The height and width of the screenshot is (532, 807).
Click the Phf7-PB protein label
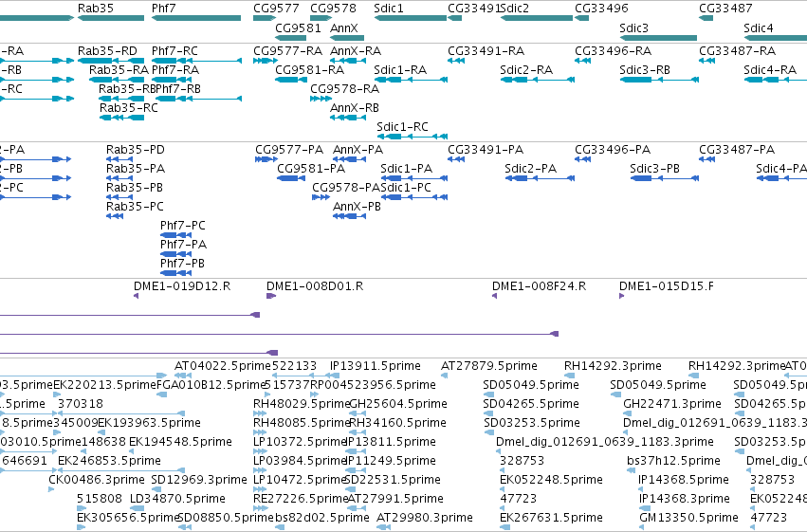[x=182, y=264]
